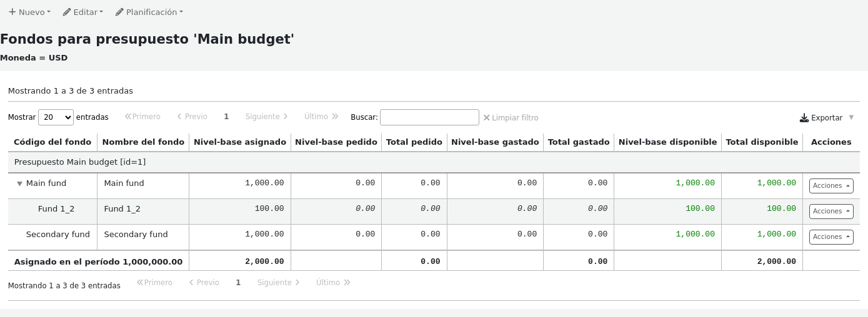Sort by Total disponible column header
The height and width of the screenshot is (317, 868).
point(762,142)
